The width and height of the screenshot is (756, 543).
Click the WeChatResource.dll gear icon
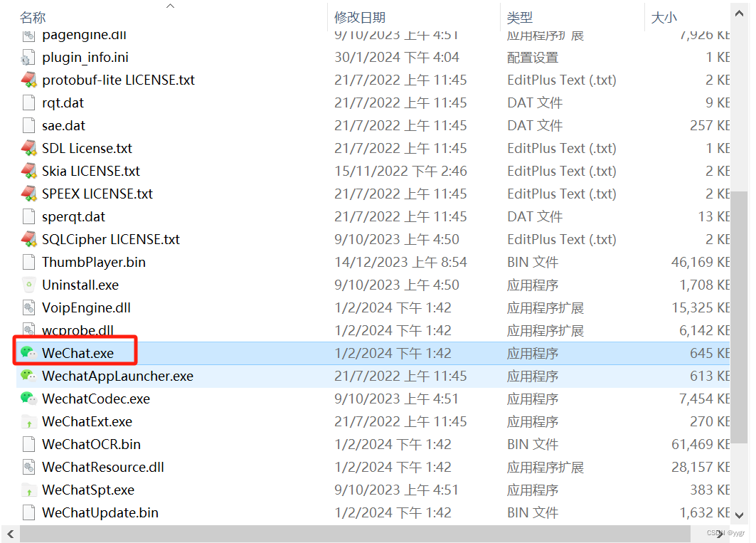(x=28, y=468)
